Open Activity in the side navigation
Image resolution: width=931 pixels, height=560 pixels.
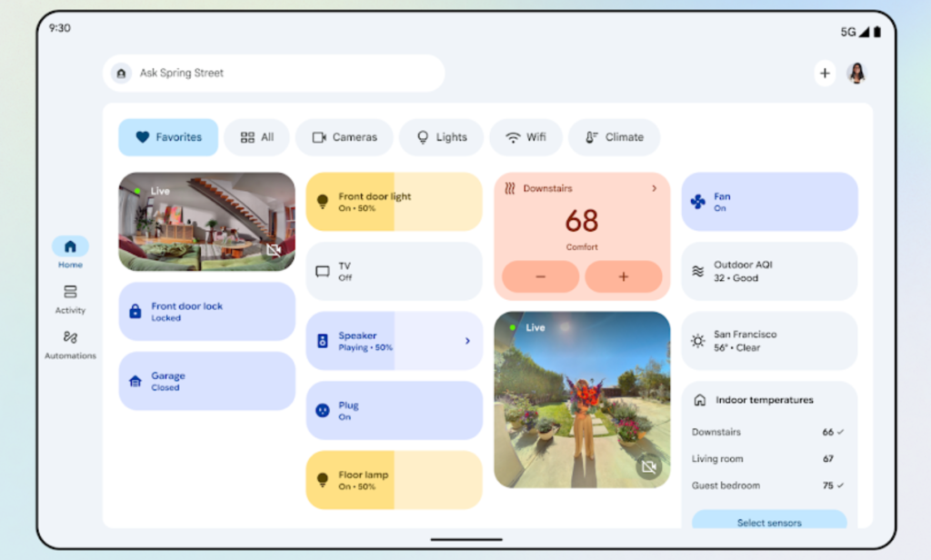click(x=70, y=298)
